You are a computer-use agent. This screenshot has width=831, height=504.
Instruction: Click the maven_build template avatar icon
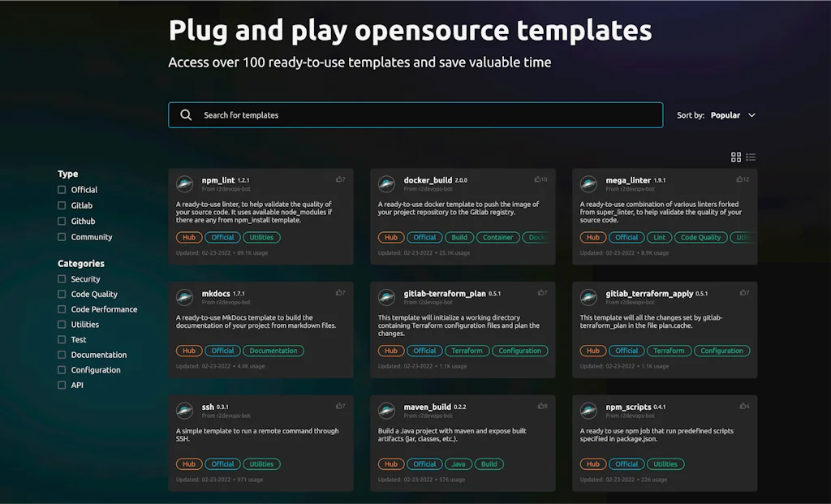(x=387, y=411)
